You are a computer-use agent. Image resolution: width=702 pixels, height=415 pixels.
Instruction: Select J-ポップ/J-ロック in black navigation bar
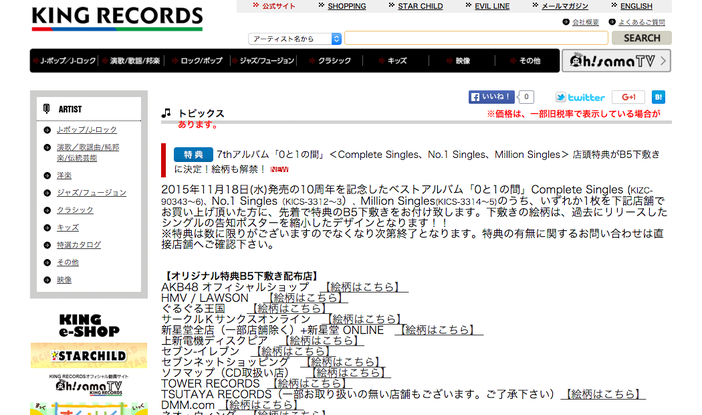(65, 61)
